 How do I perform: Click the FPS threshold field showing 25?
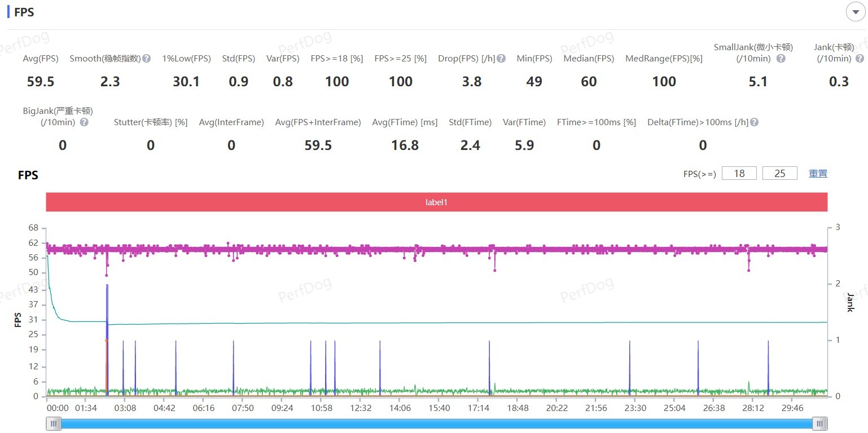click(779, 174)
